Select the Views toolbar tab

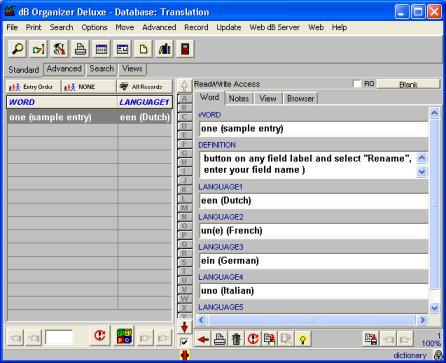132,69
